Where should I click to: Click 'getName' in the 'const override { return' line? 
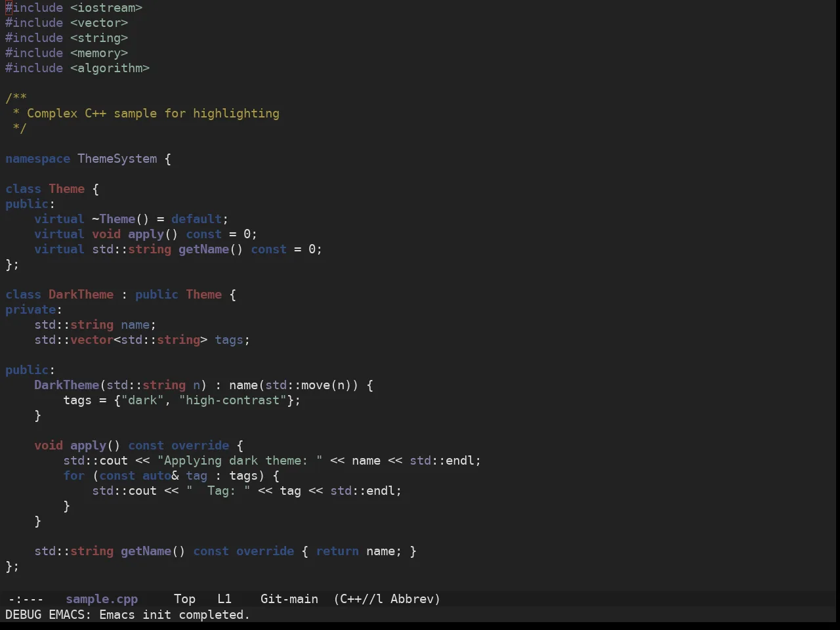point(146,551)
